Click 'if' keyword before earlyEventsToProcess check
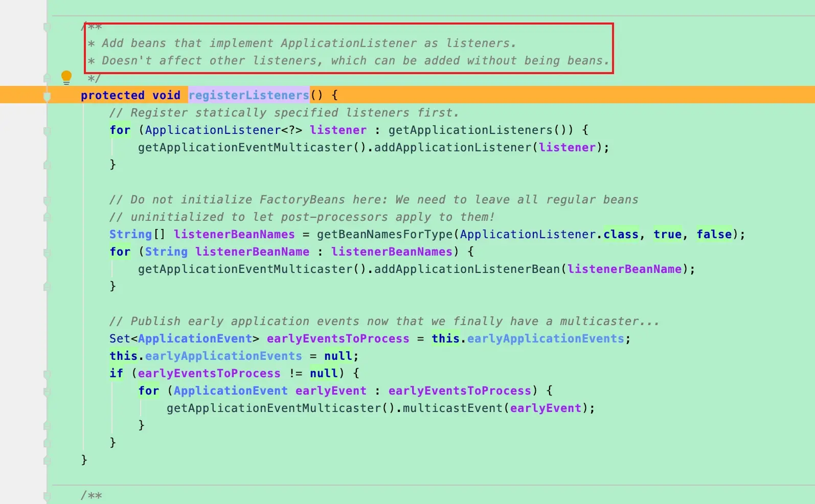This screenshot has height=504, width=815. coord(116,373)
